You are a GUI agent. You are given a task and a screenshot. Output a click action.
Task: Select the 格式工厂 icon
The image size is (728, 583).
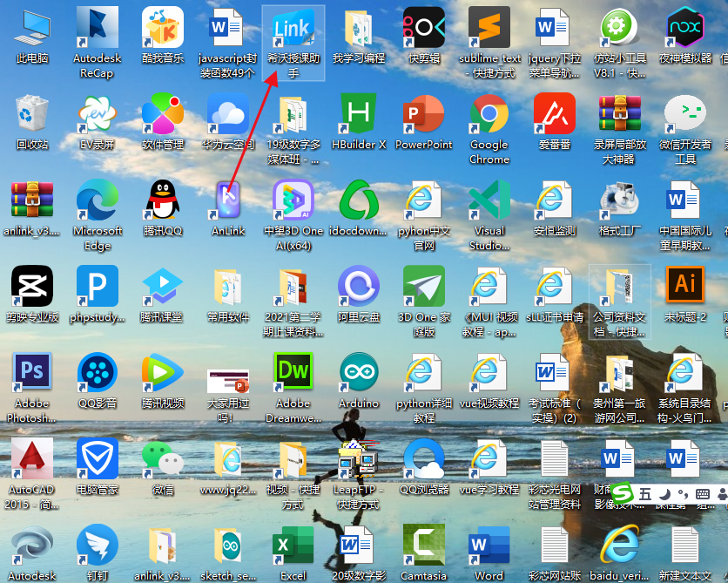click(619, 200)
